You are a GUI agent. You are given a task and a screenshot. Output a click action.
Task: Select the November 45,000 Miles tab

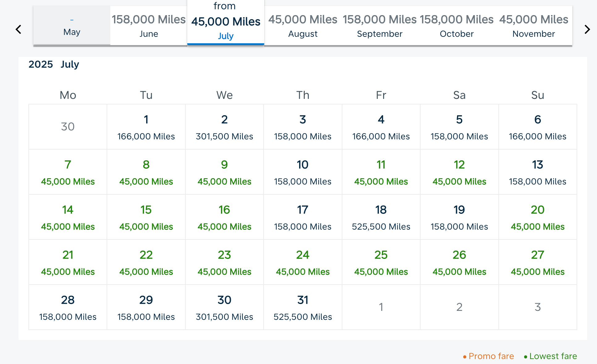pos(534,26)
